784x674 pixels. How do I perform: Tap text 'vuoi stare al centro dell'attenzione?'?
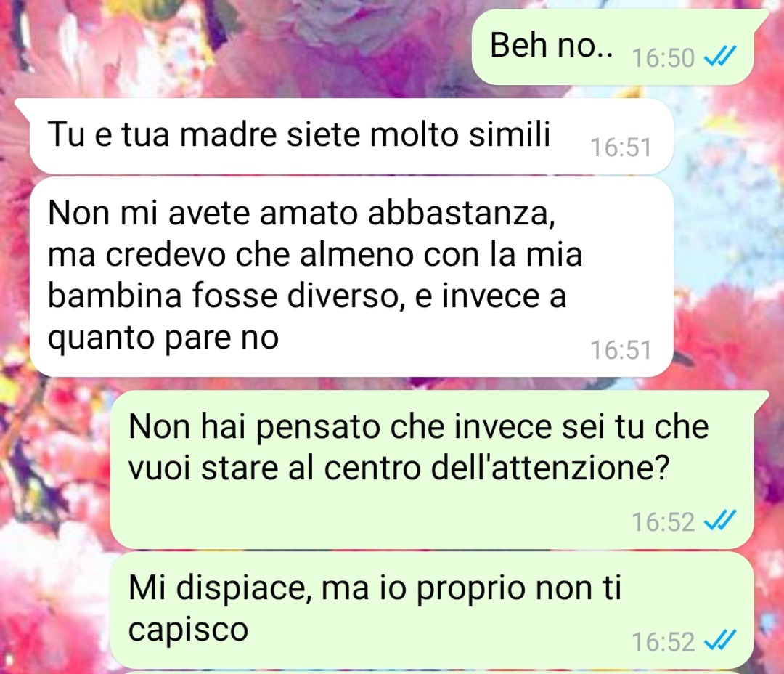(399, 468)
